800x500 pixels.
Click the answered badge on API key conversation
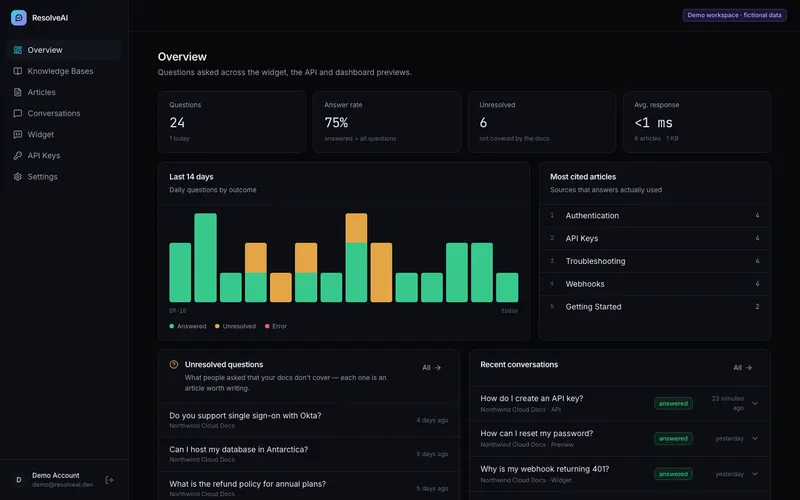(673, 404)
